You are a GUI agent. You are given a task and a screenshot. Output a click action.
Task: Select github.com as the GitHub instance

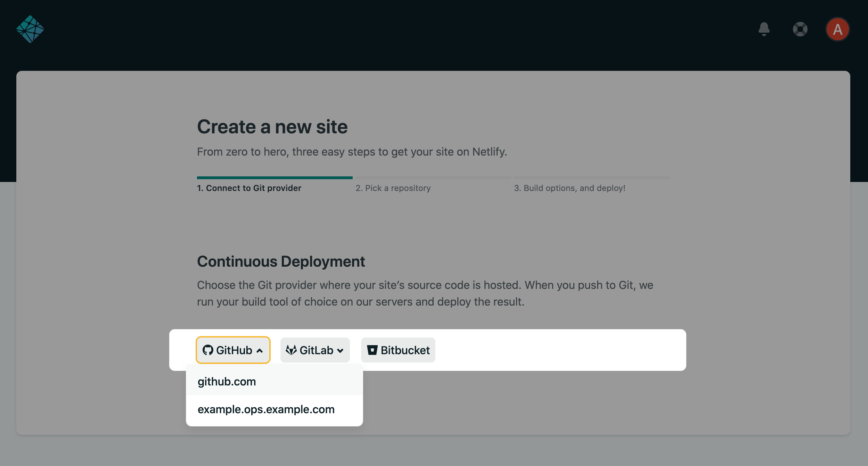pos(227,381)
